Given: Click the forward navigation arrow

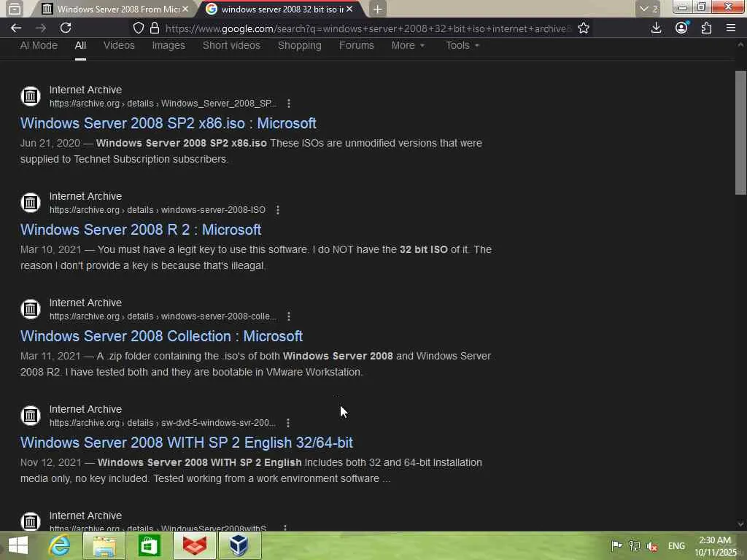Looking at the screenshot, I should pyautogui.click(x=41, y=28).
